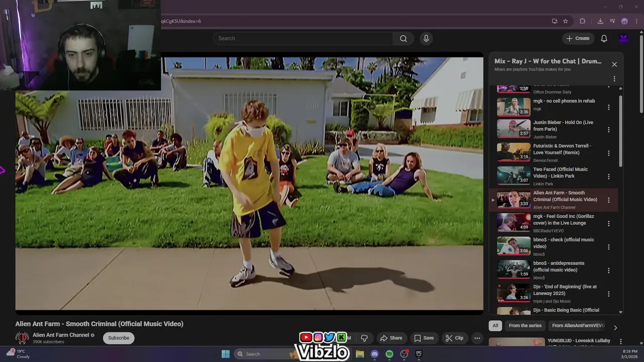Viewport: 644px width, 362px height.
Task: Play Djo End of Beginning live
Action: (514, 293)
